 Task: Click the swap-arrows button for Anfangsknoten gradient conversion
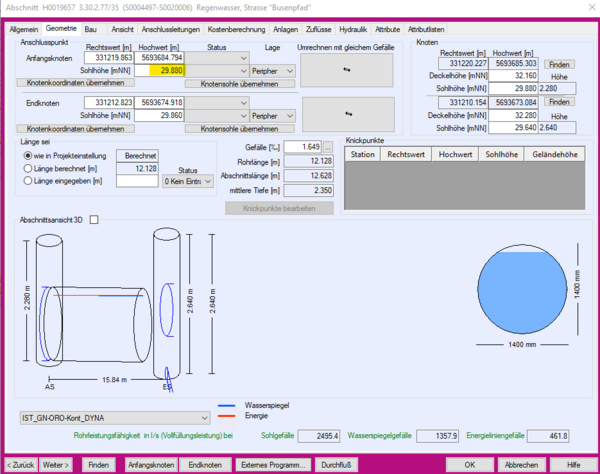coord(347,70)
